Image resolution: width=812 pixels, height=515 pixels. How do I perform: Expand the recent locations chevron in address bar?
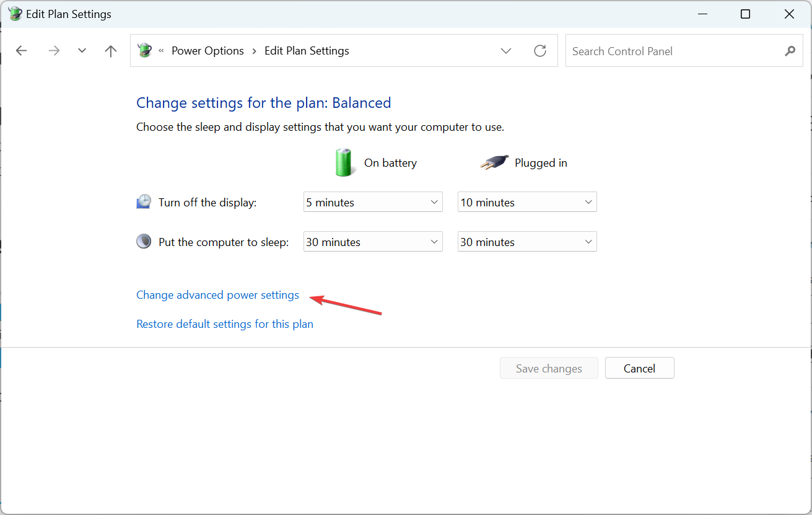(506, 51)
